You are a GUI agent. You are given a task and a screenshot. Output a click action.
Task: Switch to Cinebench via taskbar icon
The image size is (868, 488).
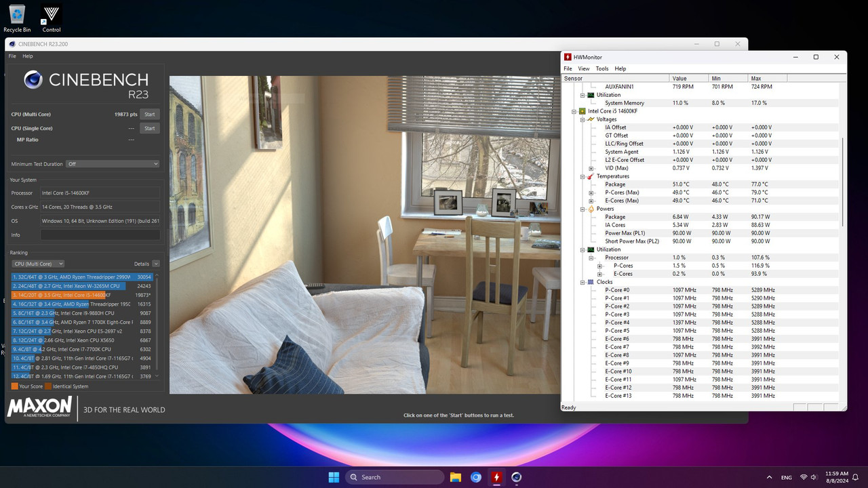point(516,477)
